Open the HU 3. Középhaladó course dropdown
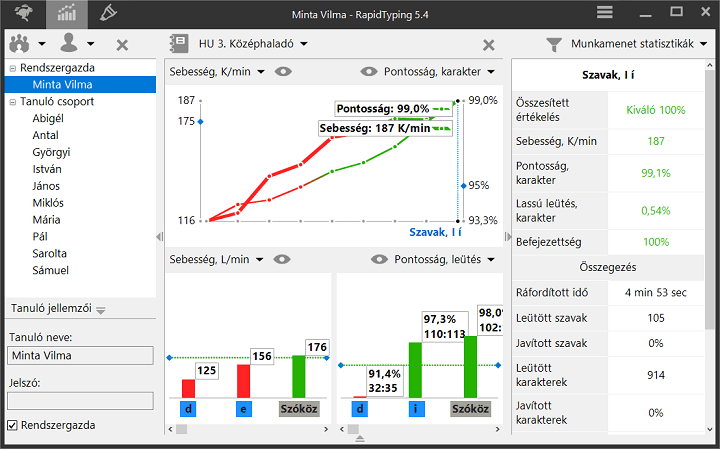The width and height of the screenshot is (720, 449). tap(253, 44)
